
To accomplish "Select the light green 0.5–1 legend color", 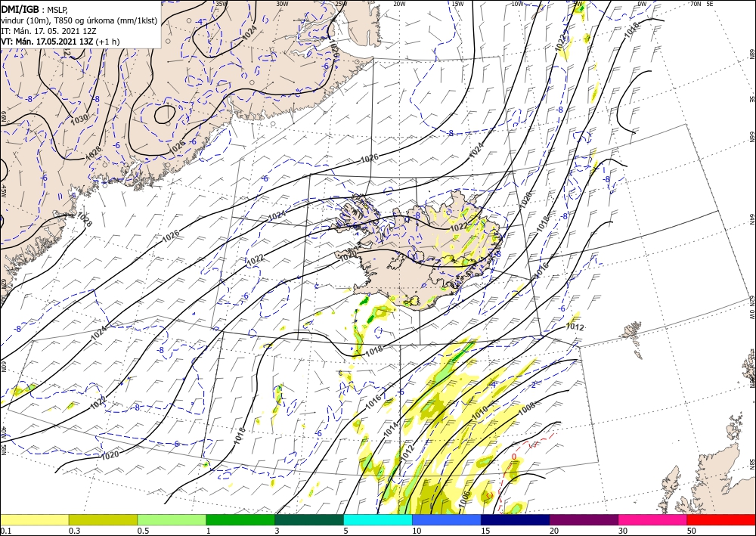I will coord(172,519).
